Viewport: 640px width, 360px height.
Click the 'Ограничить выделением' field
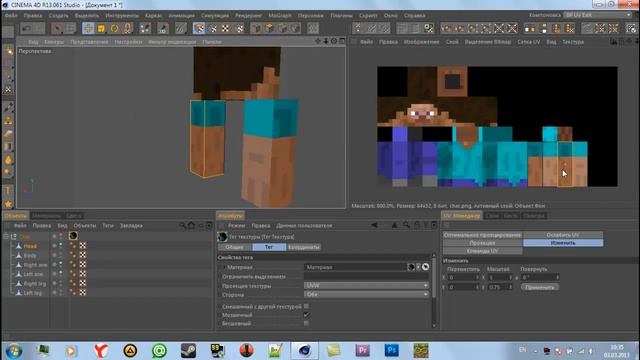(366, 276)
